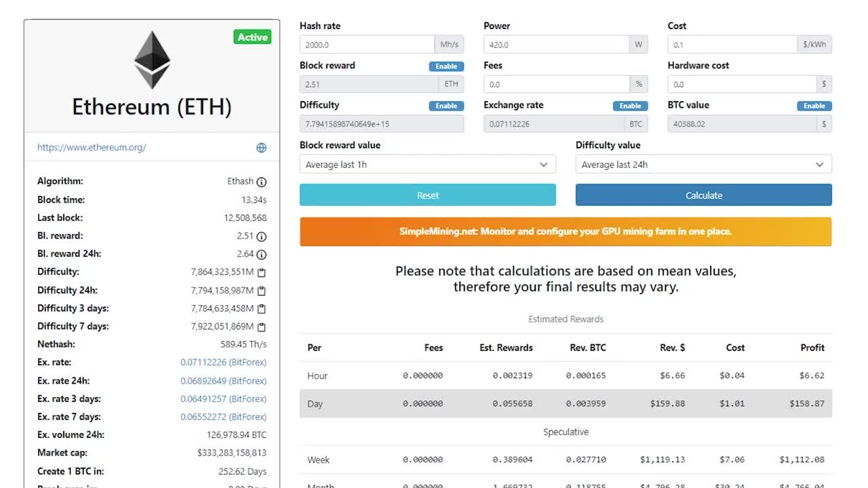The width and height of the screenshot is (868, 488).
Task: Click Week profit value $1,112.08
Action: coord(802,460)
